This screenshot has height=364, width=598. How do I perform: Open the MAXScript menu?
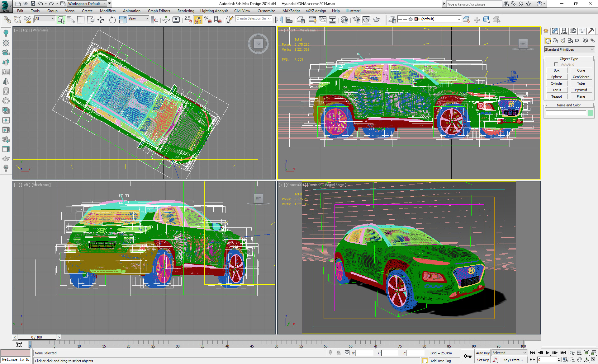click(x=291, y=11)
